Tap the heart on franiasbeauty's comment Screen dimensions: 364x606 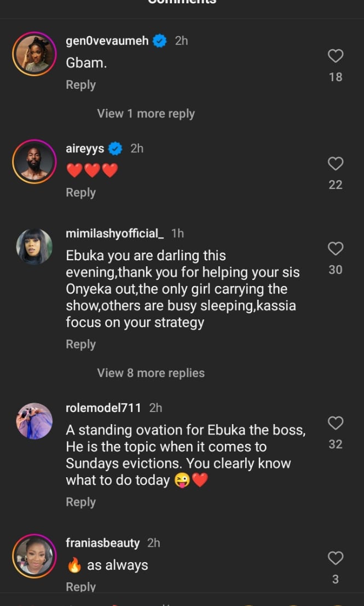pos(336,558)
